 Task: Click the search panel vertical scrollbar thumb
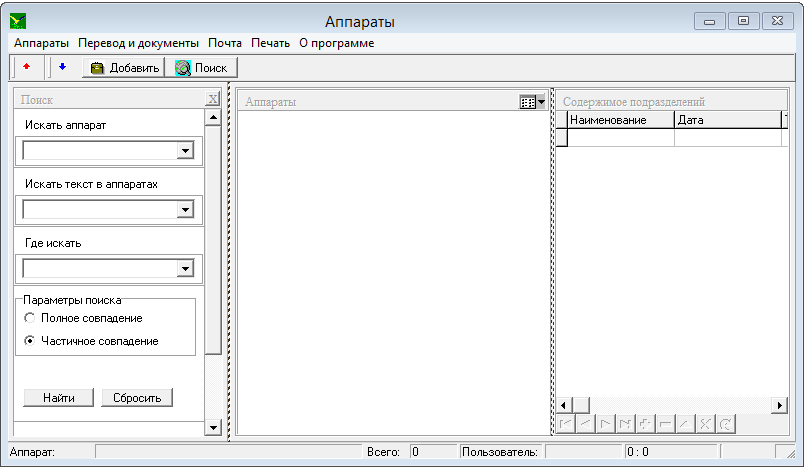[213, 240]
